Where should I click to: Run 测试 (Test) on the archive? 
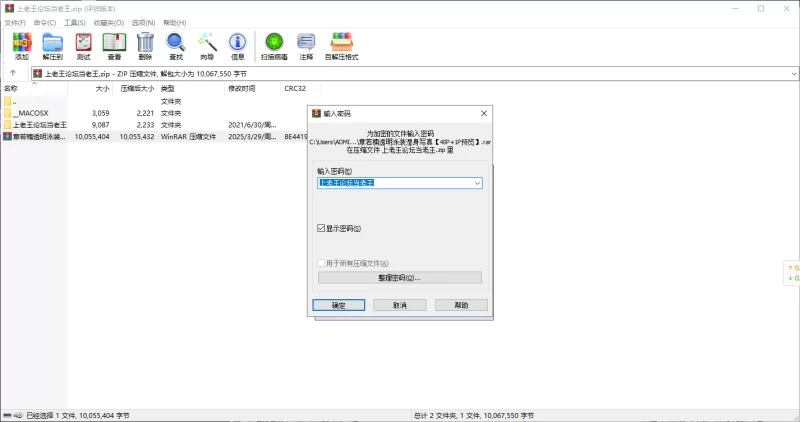tap(83, 45)
